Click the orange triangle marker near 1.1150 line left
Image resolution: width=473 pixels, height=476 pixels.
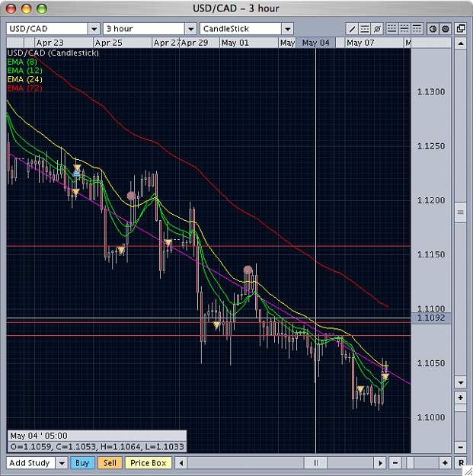tap(121, 251)
